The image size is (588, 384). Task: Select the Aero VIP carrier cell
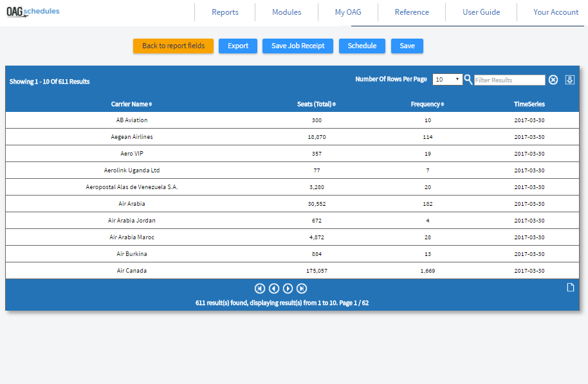(132, 153)
